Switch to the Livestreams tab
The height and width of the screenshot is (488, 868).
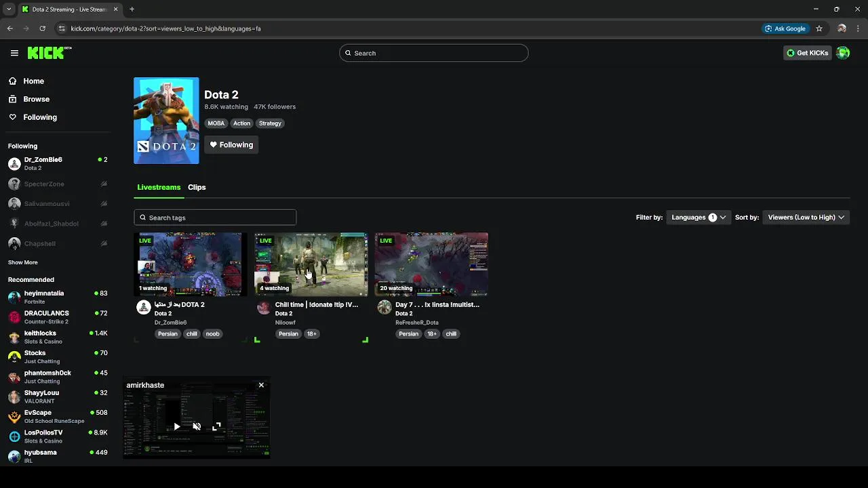coord(159,187)
